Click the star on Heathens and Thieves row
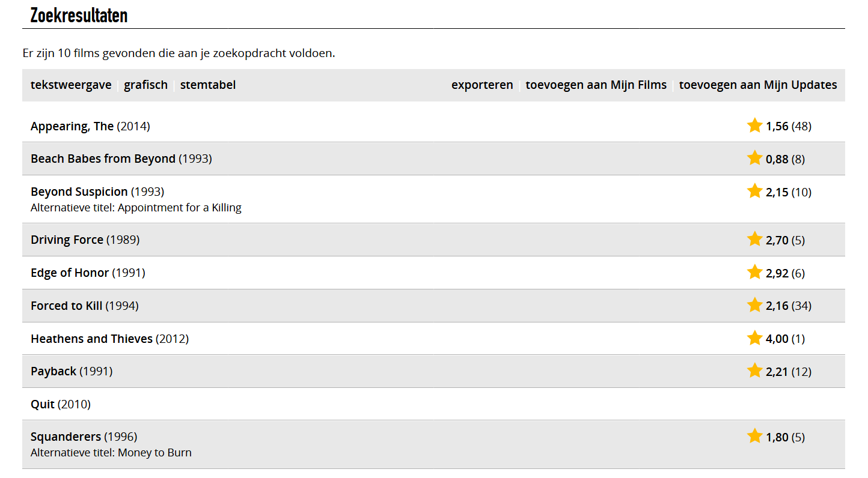The width and height of the screenshot is (868, 478). coord(754,339)
